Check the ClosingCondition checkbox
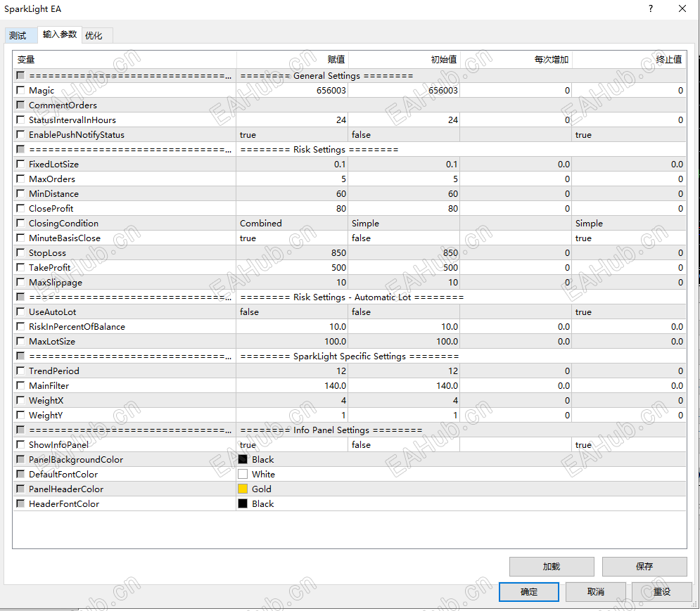The width and height of the screenshot is (700, 611). click(20, 223)
